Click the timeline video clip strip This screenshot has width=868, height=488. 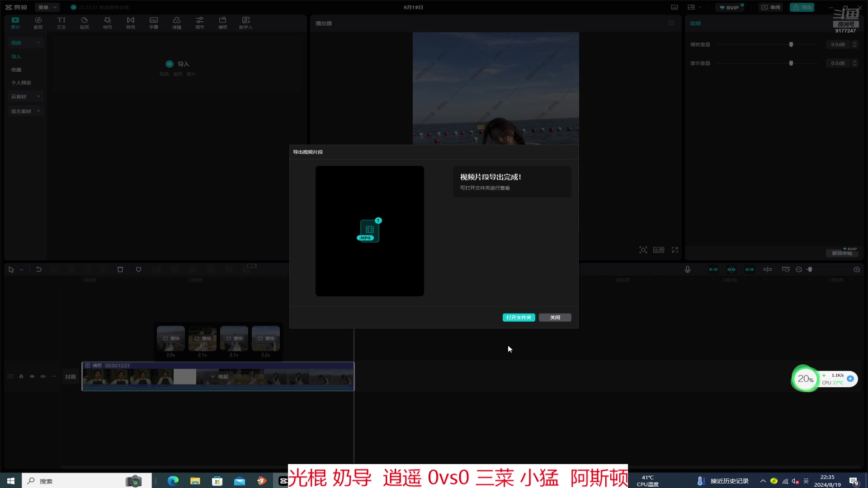pos(217,376)
